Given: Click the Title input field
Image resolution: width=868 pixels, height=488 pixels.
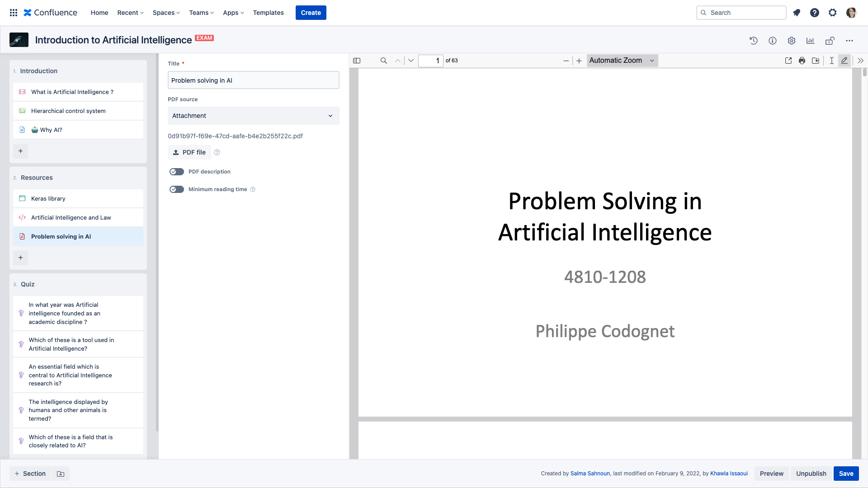Looking at the screenshot, I should 253,80.
